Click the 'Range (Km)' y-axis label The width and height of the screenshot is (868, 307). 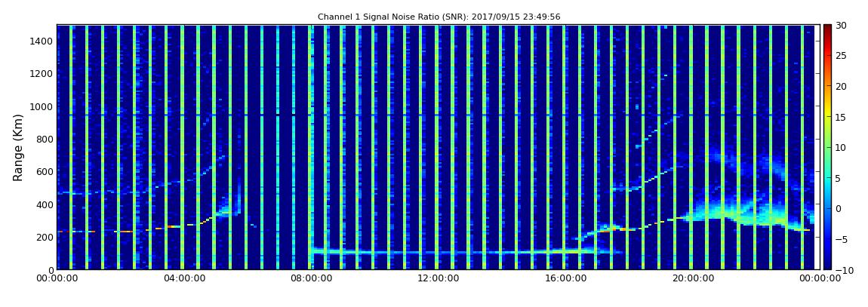pos(18,148)
